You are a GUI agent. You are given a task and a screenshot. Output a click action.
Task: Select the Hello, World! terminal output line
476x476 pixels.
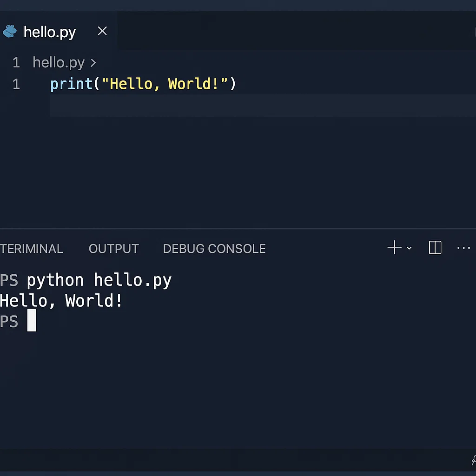pyautogui.click(x=61, y=301)
